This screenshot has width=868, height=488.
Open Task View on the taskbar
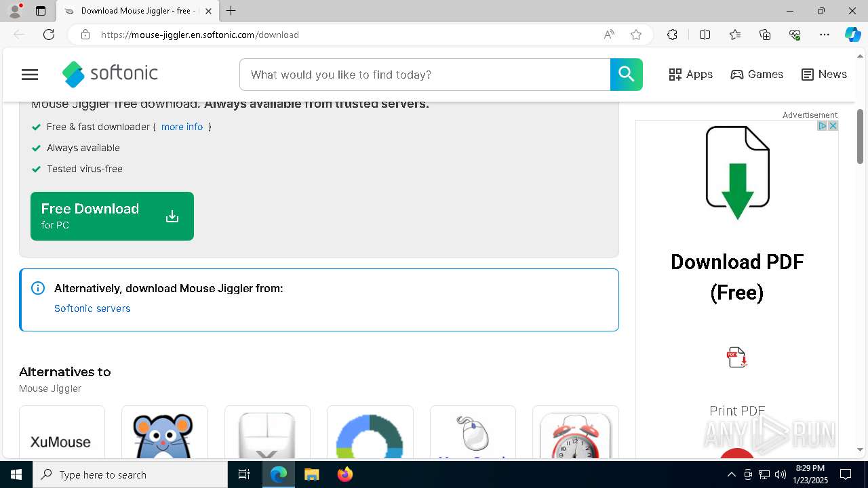tap(244, 474)
